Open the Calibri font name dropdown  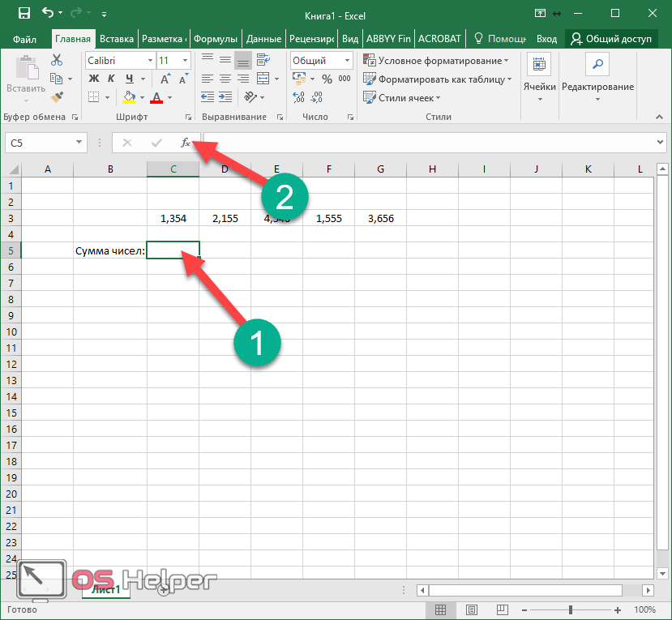coord(148,61)
